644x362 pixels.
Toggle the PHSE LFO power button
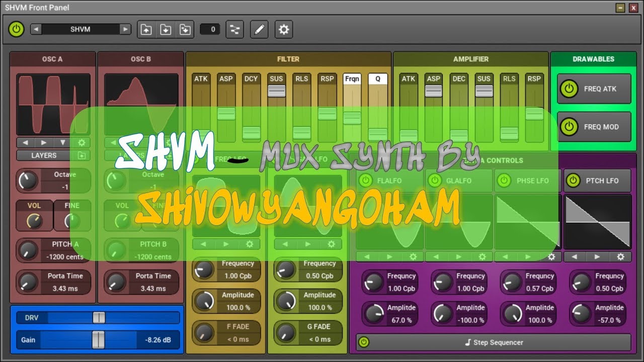coord(504,180)
